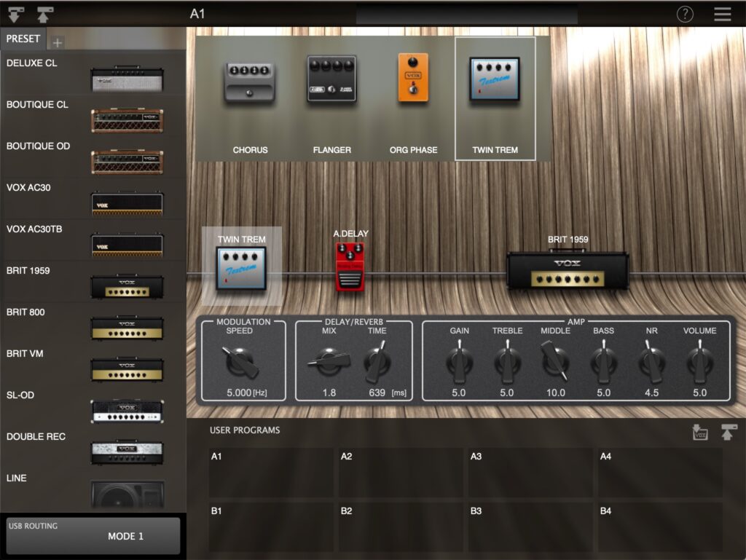Click the amp MIDDLE knob

point(554,362)
